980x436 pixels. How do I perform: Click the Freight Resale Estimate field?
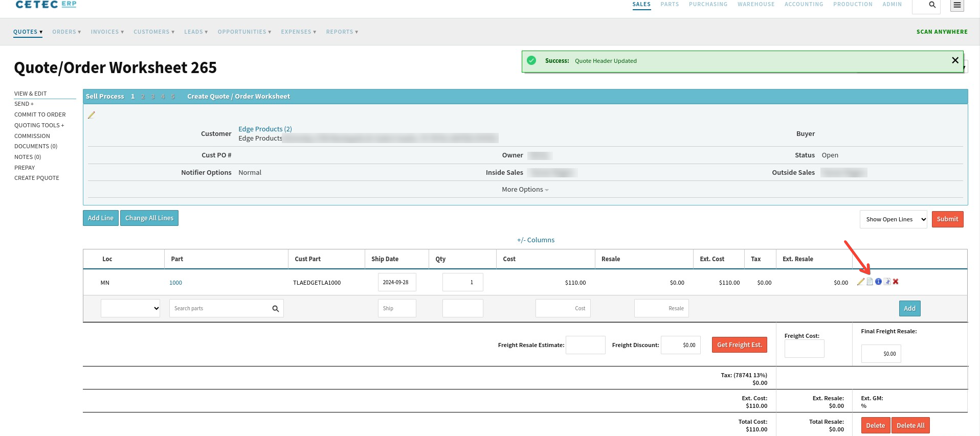586,345
